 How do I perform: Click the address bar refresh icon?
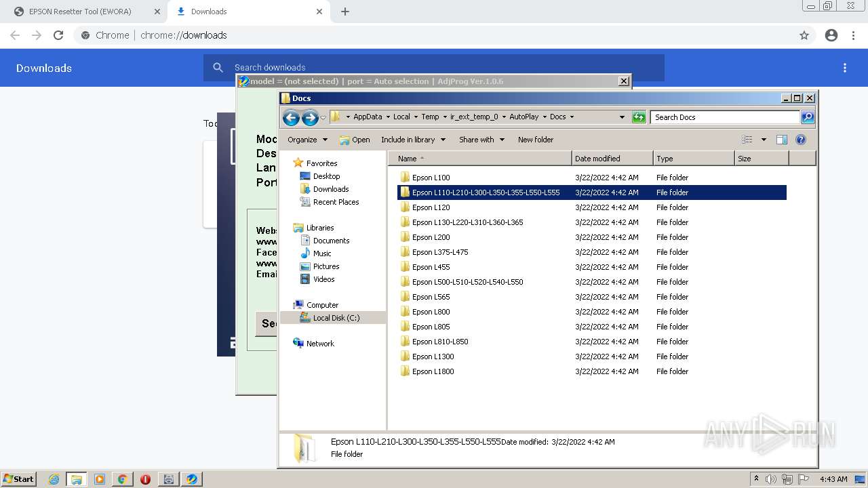click(x=639, y=117)
